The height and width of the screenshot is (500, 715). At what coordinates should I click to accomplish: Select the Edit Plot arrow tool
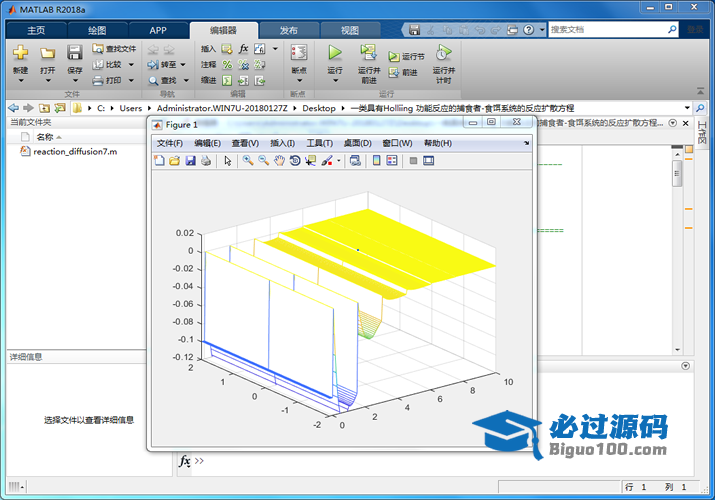pos(228,160)
